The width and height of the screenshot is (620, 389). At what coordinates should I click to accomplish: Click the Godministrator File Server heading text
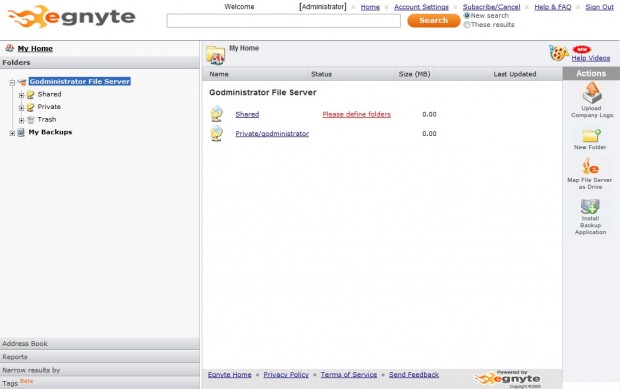click(263, 93)
